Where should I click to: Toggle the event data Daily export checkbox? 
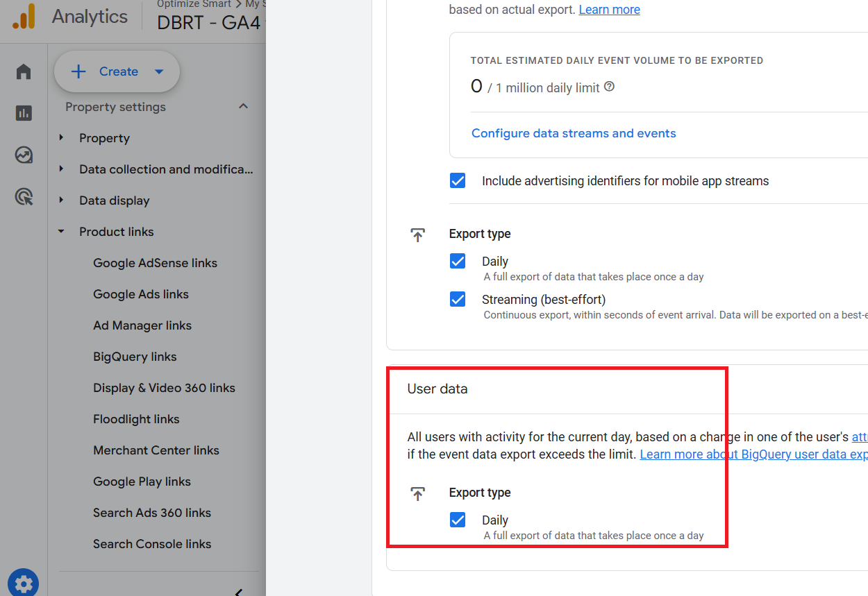458,261
